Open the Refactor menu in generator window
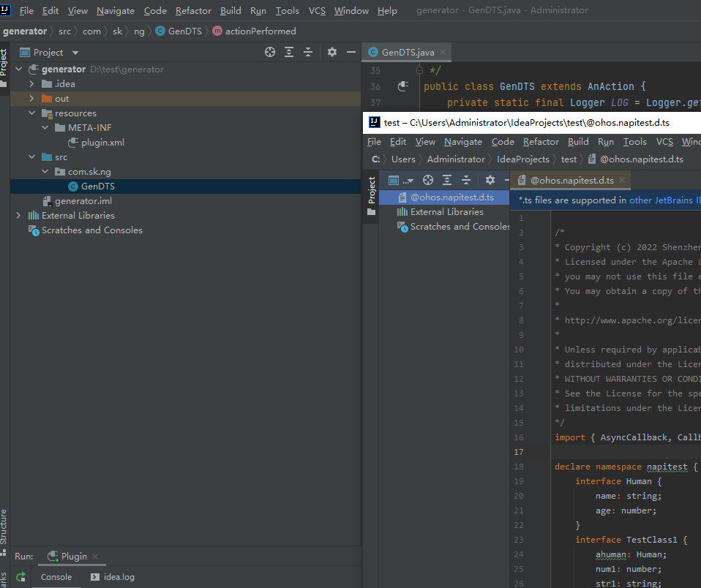This screenshot has width=701, height=588. [x=193, y=11]
